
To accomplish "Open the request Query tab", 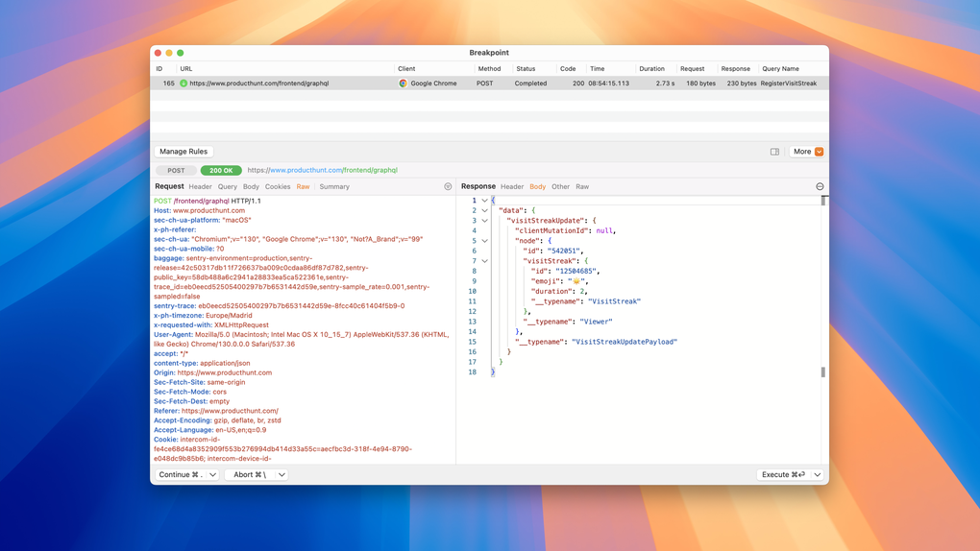I will pos(227,187).
